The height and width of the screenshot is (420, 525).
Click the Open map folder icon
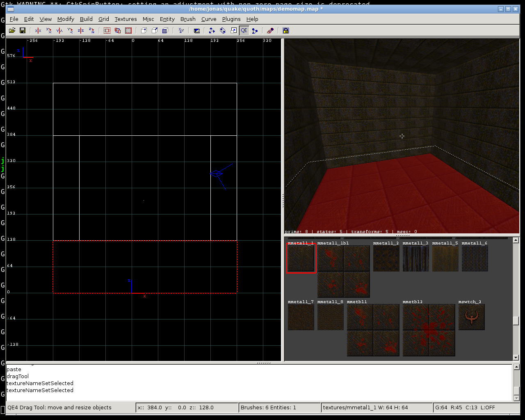12,30
